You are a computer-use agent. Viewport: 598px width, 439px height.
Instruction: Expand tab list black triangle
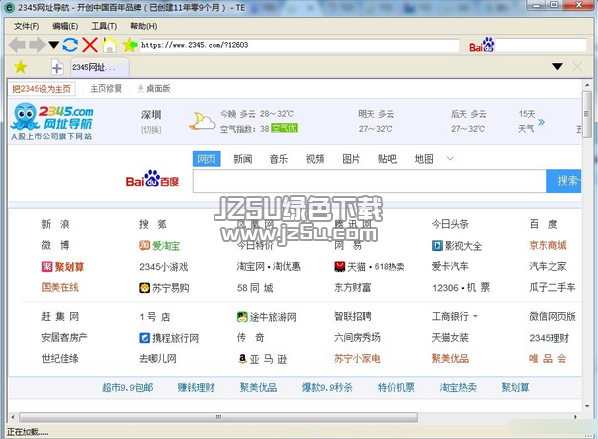click(557, 67)
